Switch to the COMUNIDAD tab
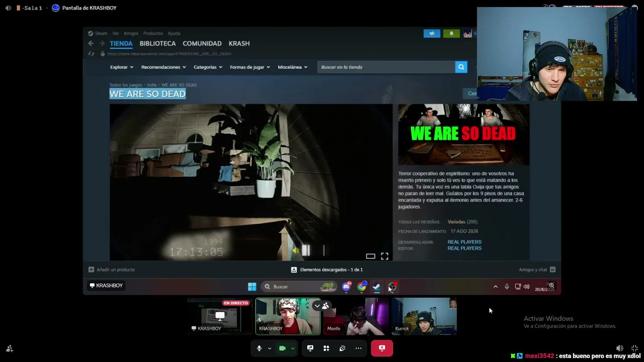644x362 pixels. point(202,43)
